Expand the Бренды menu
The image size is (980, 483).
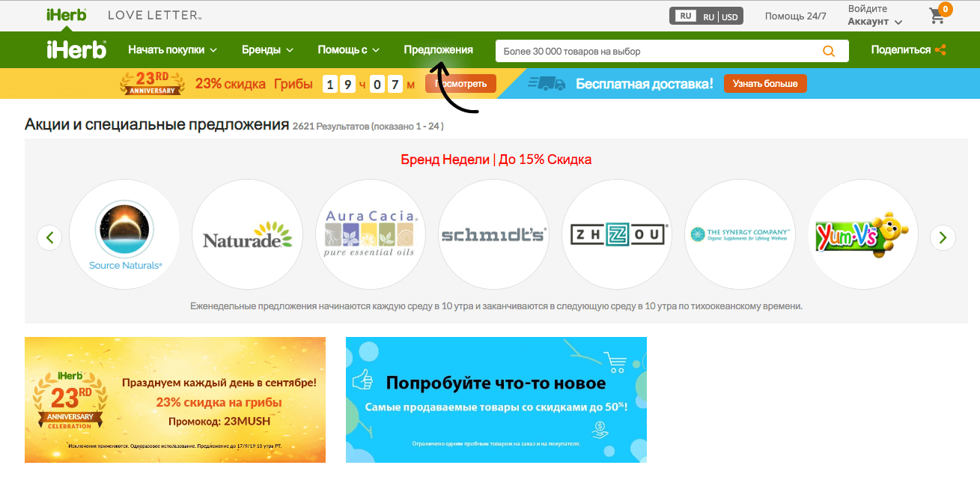pyautogui.click(x=267, y=50)
